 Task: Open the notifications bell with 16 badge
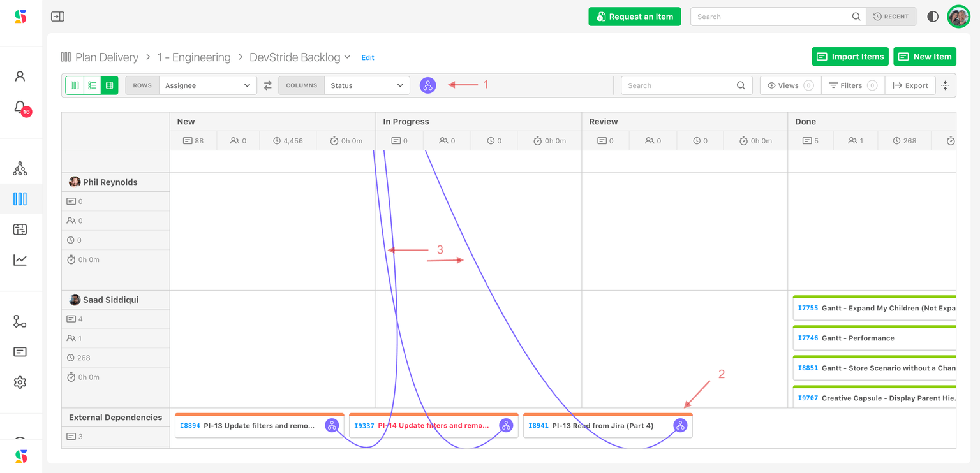pyautogui.click(x=20, y=107)
